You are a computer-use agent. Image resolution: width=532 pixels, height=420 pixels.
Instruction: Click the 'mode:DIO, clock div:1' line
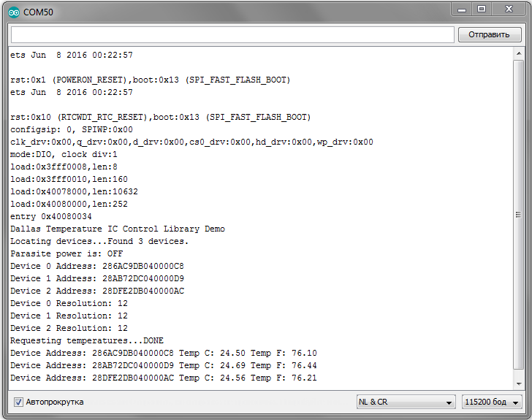(x=64, y=154)
